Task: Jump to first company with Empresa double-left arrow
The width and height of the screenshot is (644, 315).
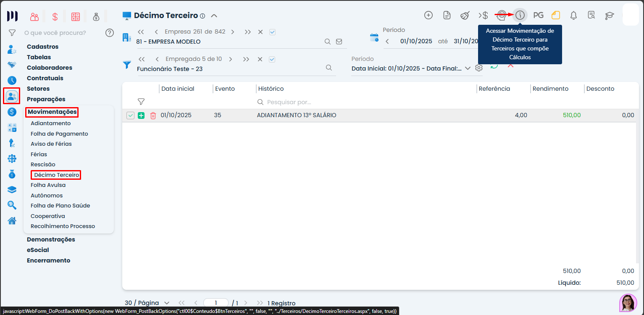Action: [x=141, y=32]
